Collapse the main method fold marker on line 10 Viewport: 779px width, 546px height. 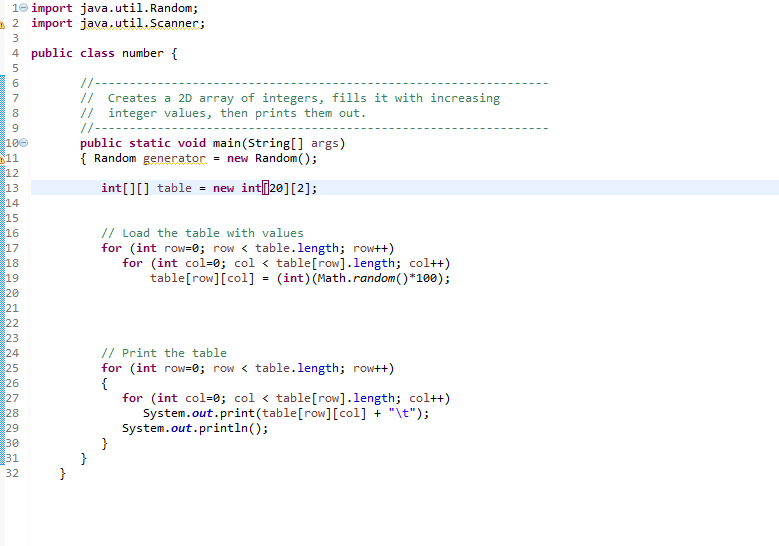pyautogui.click(x=23, y=143)
